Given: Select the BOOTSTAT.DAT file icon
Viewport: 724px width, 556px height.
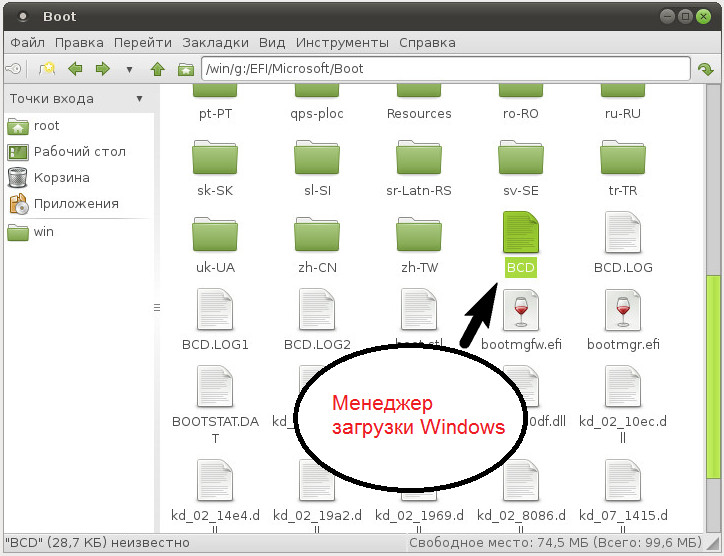Looking at the screenshot, I should (215, 387).
